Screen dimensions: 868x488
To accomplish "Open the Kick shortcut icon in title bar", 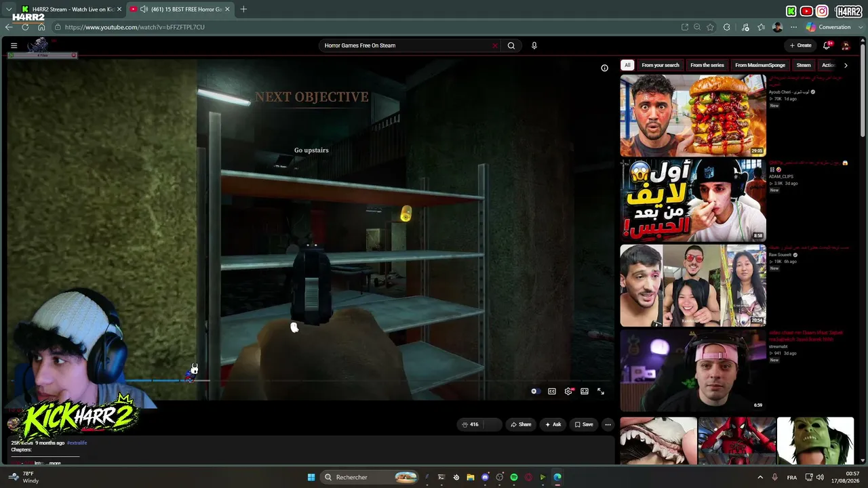I will pyautogui.click(x=791, y=11).
